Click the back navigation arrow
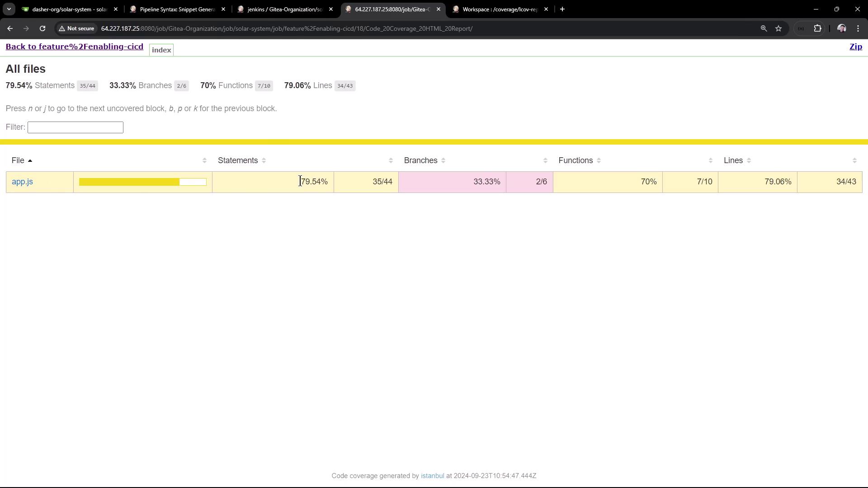This screenshot has height=488, width=868. click(10, 28)
